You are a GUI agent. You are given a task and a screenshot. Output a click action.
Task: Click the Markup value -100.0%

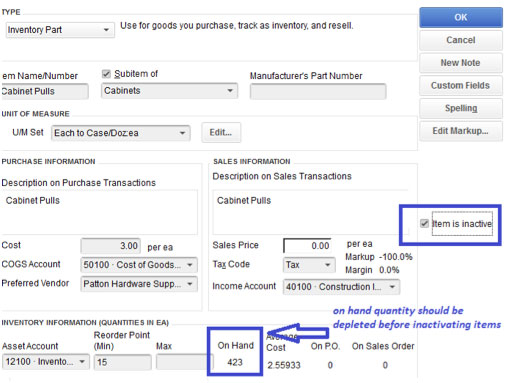click(x=397, y=257)
